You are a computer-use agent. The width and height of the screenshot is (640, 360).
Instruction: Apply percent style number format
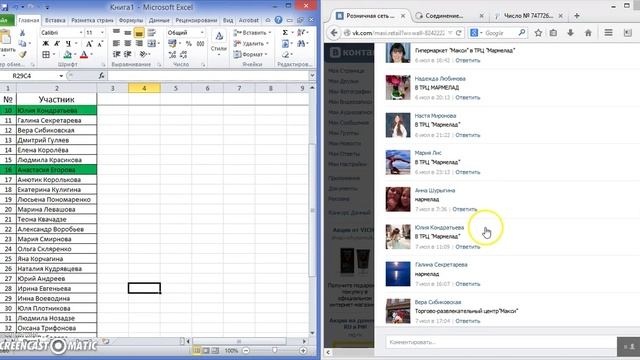pos(189,43)
